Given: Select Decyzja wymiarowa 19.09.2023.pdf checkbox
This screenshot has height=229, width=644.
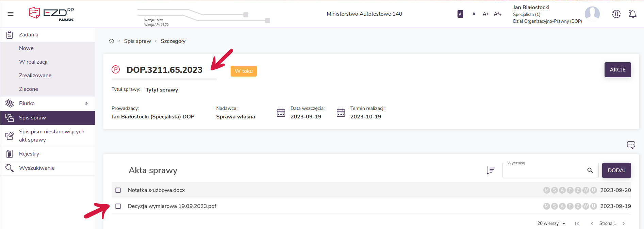Looking at the screenshot, I should point(118,206).
